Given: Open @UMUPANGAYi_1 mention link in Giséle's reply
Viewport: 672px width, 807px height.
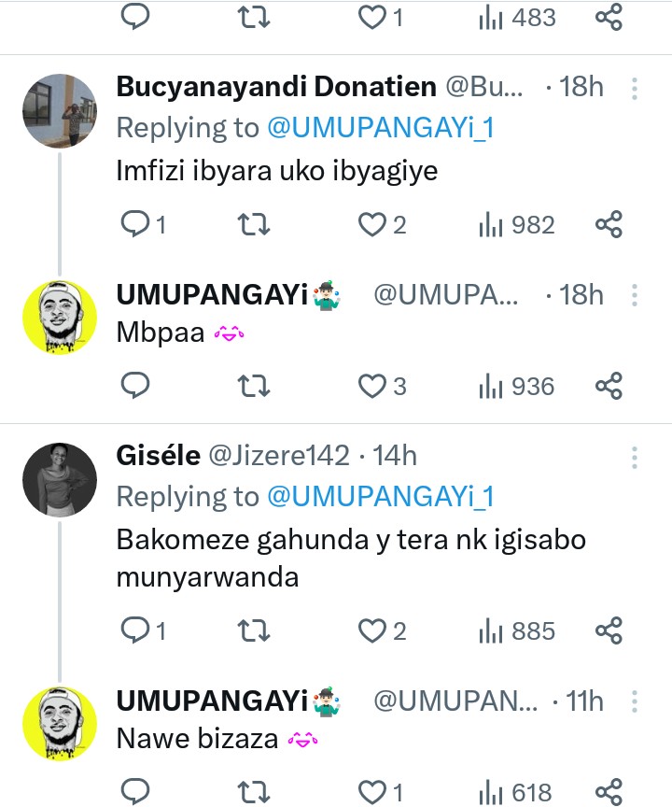Looking at the screenshot, I should [381, 496].
